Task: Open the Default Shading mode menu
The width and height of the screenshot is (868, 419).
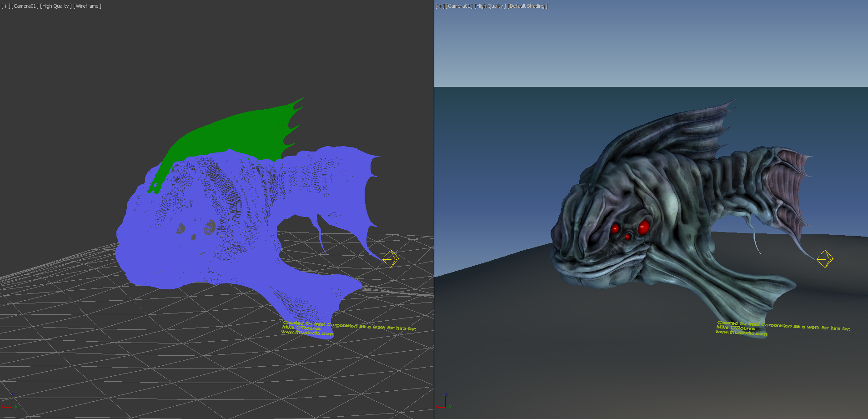Action: (527, 6)
